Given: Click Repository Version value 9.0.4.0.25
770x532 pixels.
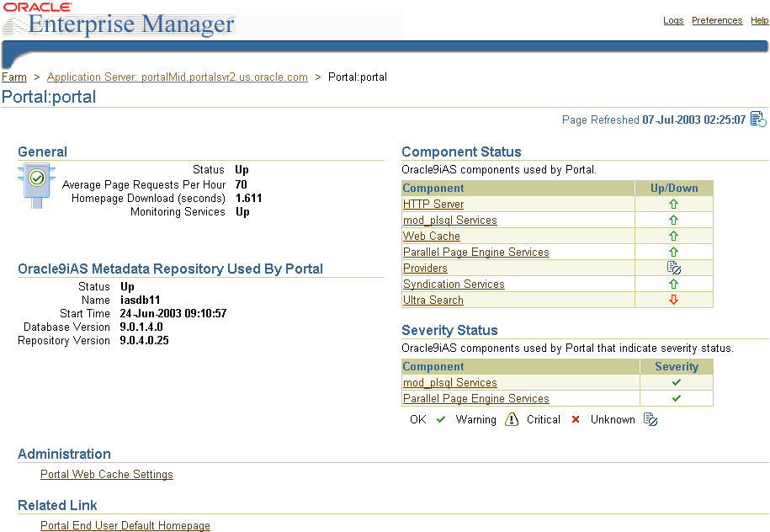Looking at the screenshot, I should point(144,340).
